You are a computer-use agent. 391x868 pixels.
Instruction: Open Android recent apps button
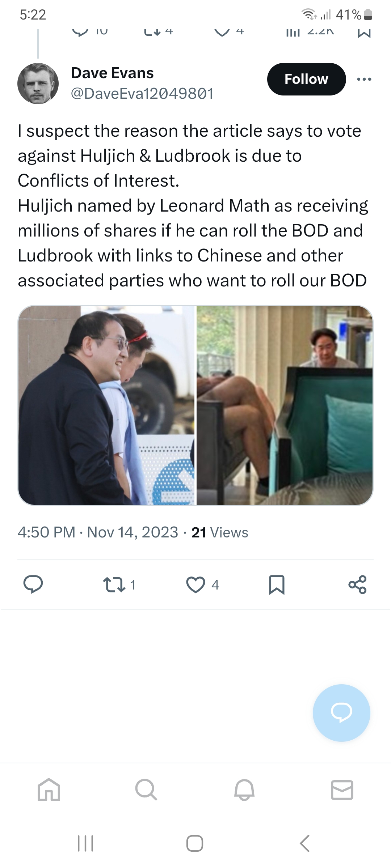86,843
